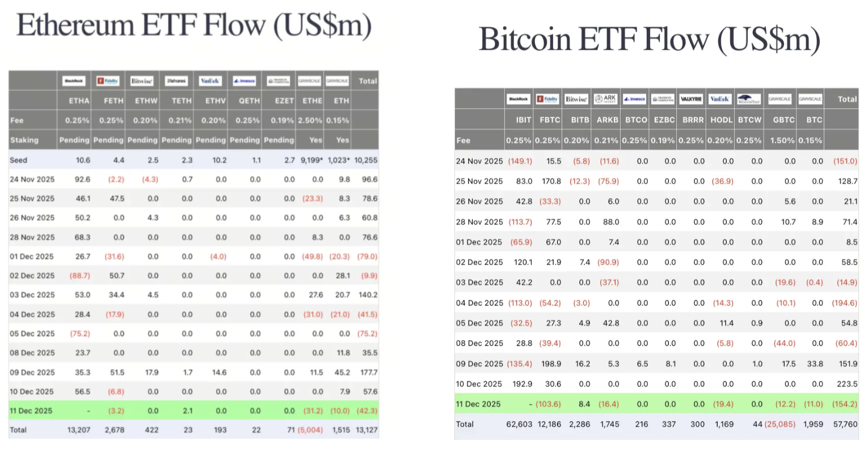The width and height of the screenshot is (868, 450).
Task: Click the Staking row label
Action: 24,140
